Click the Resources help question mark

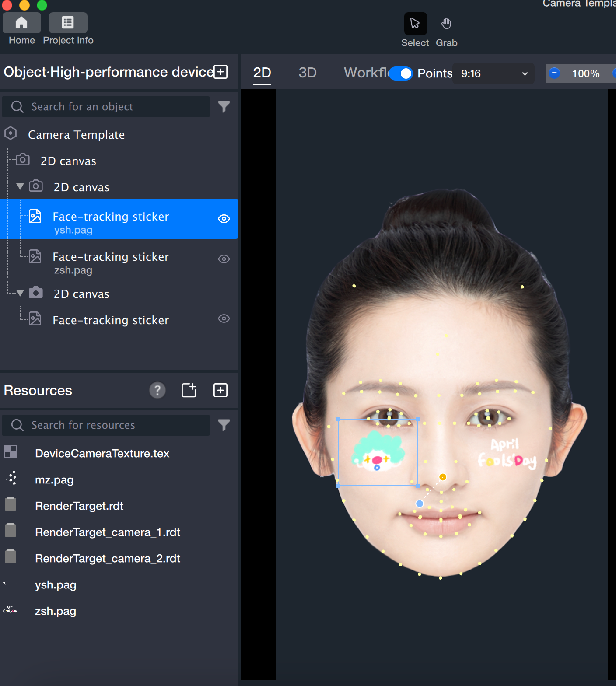coord(157,390)
